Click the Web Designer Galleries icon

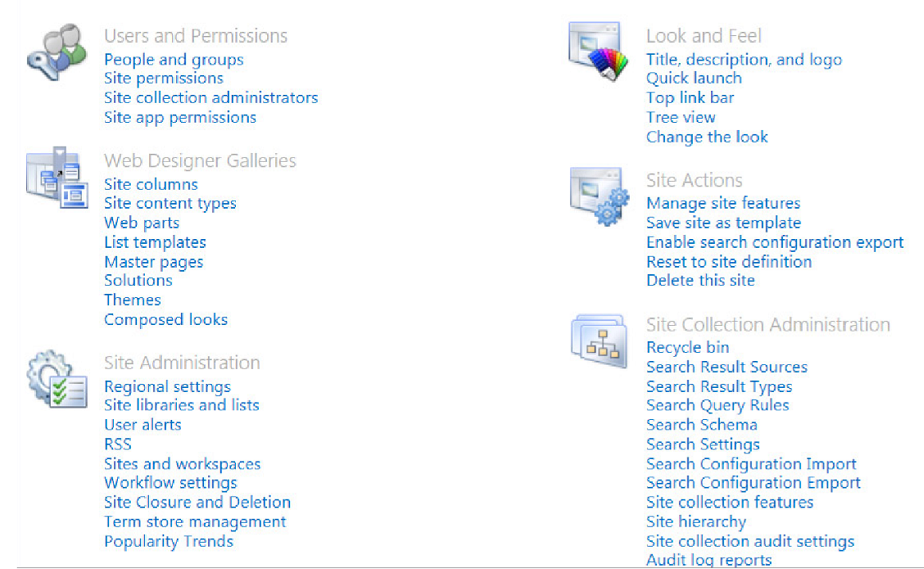coord(56,177)
